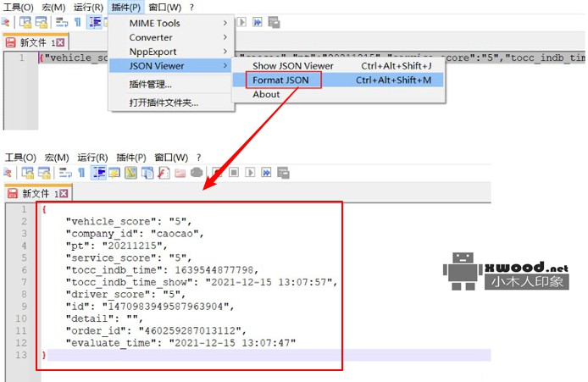Click Playback Macro icon in lower toolbar

(x=250, y=173)
